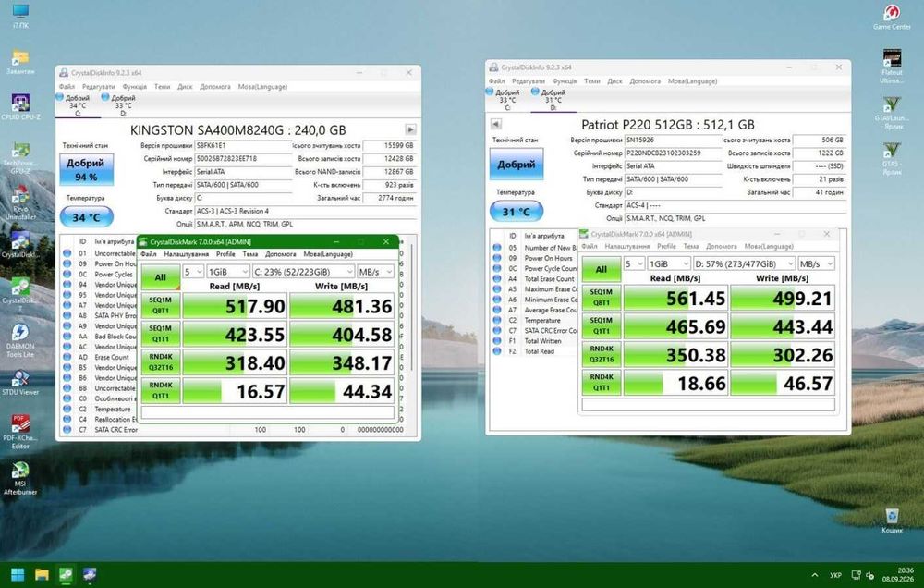
Task: Click the Patriot firmware field SN15926
Action: [673, 140]
